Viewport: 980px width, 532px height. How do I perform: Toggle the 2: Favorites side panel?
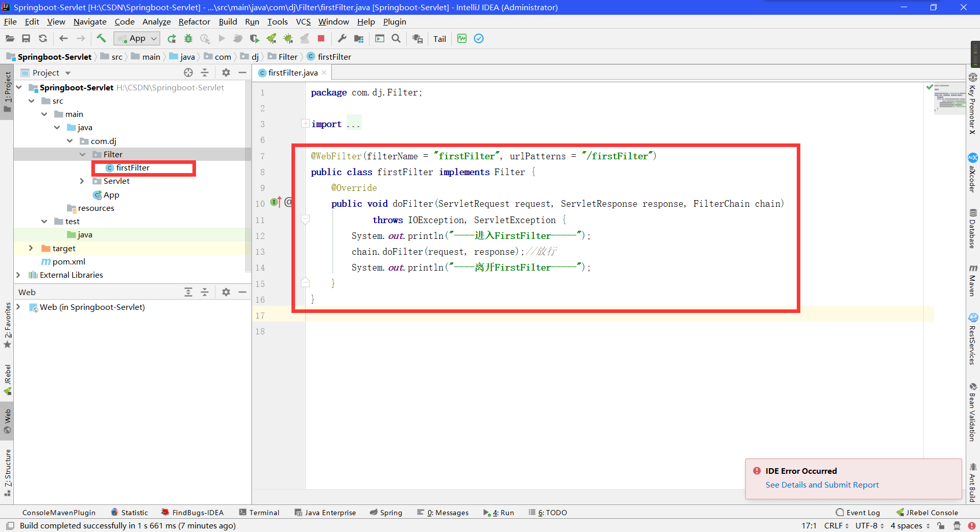coord(7,325)
